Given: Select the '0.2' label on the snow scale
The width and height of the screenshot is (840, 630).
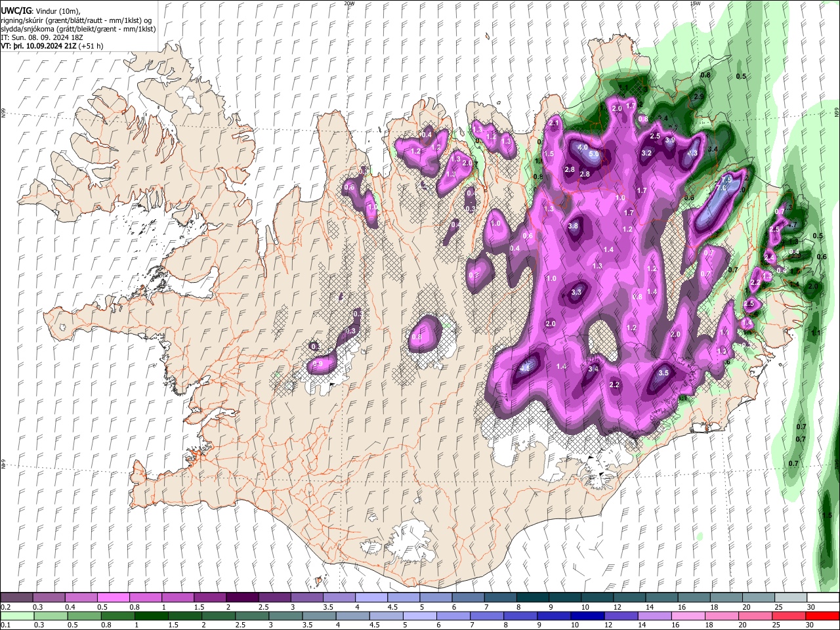Looking at the screenshot, I should coord(5,607).
